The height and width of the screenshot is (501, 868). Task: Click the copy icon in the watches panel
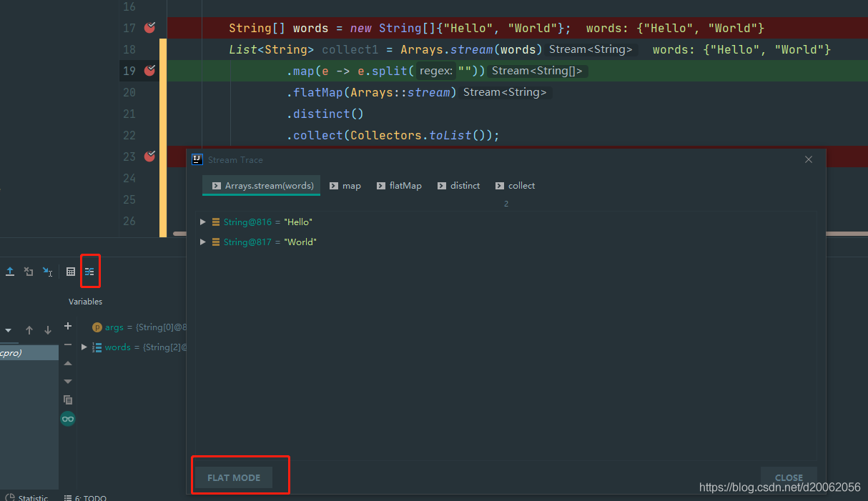point(67,400)
